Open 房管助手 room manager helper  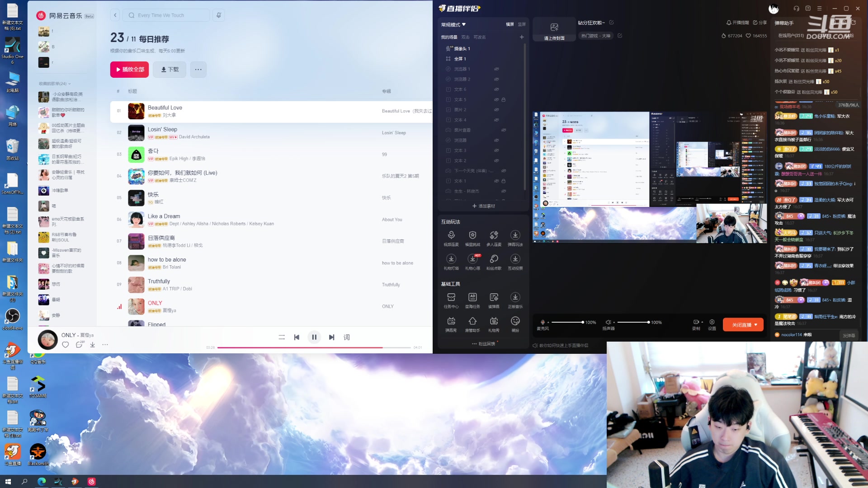click(x=472, y=321)
